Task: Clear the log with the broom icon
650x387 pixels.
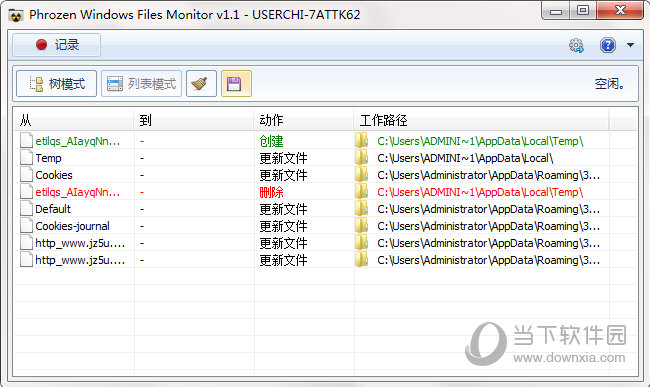Action: pos(201,84)
